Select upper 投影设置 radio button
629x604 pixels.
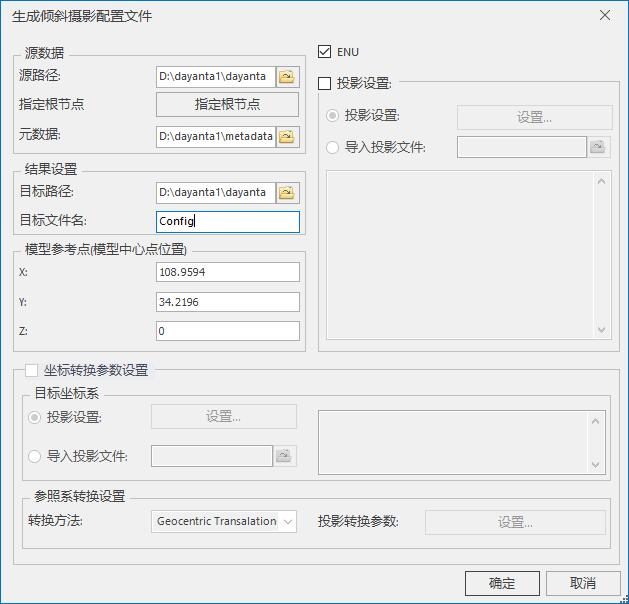[333, 116]
